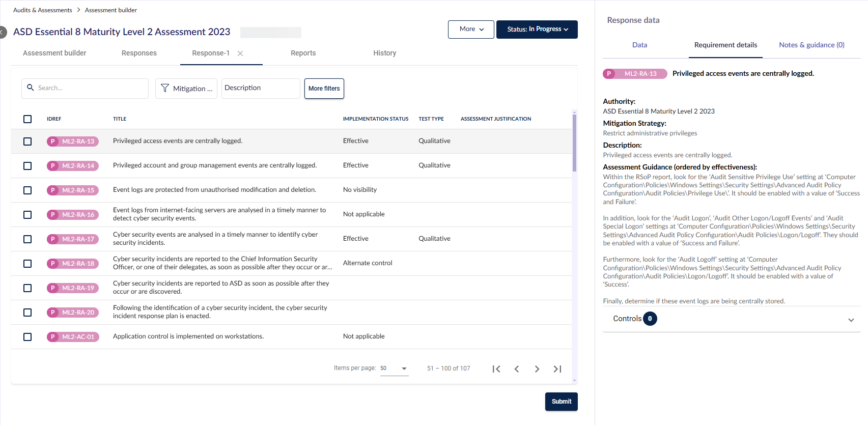Tick the checkbox for ML2-RA-15
Image resolution: width=868 pixels, height=425 pixels.
pos(27,190)
